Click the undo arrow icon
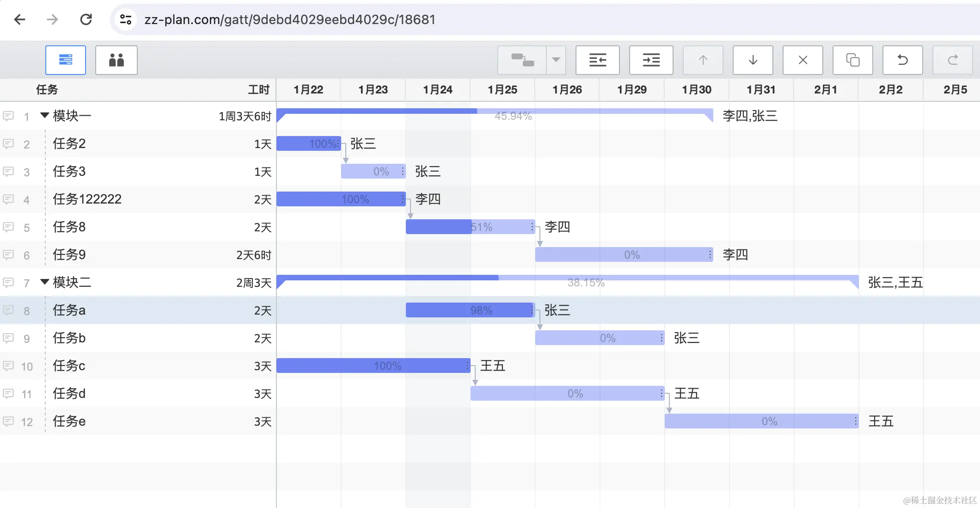 902,60
